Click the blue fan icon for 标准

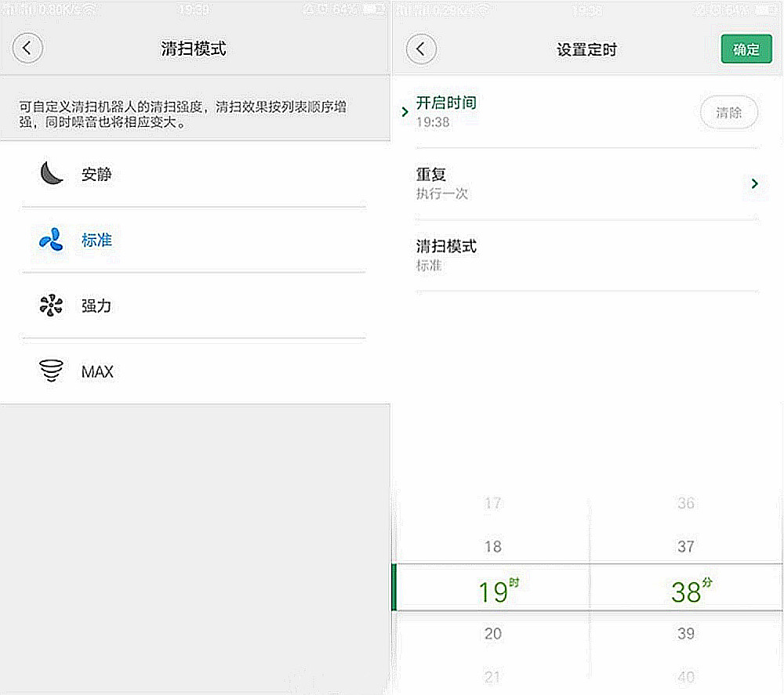click(51, 240)
